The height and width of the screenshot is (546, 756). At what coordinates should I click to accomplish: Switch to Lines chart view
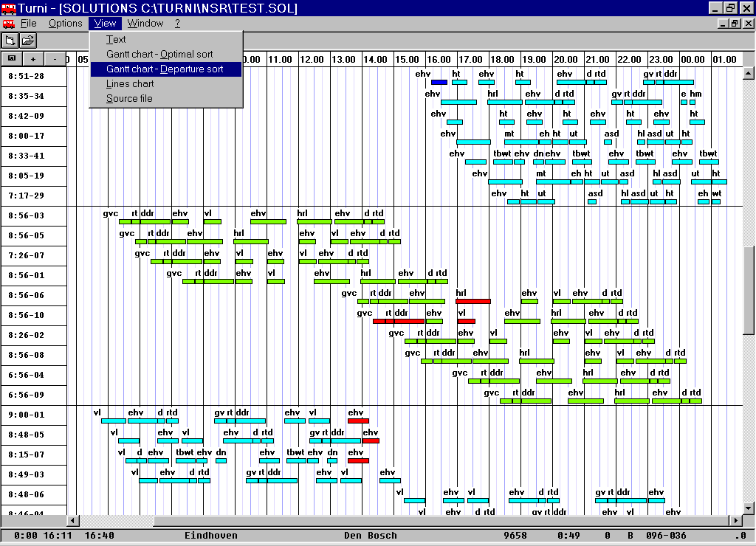click(x=130, y=83)
